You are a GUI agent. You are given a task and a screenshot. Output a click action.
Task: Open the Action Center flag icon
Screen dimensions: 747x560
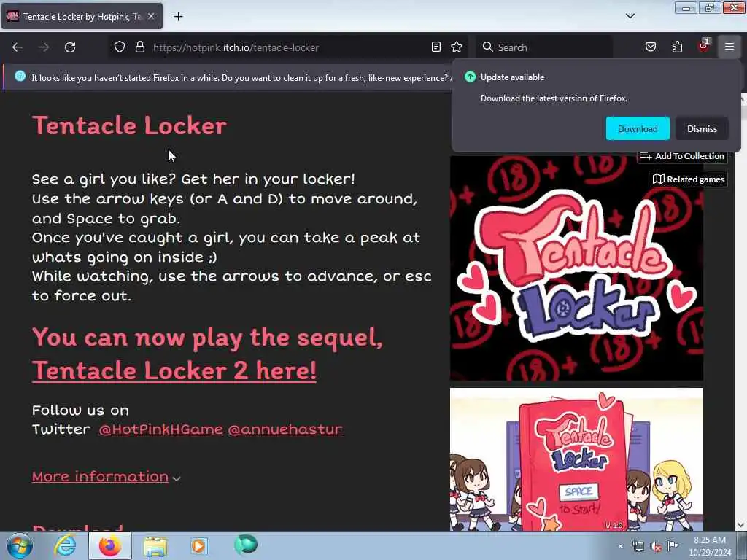pos(673,546)
